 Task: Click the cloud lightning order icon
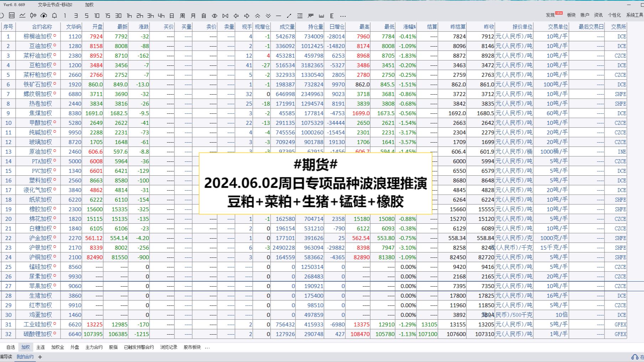(x=44, y=15)
